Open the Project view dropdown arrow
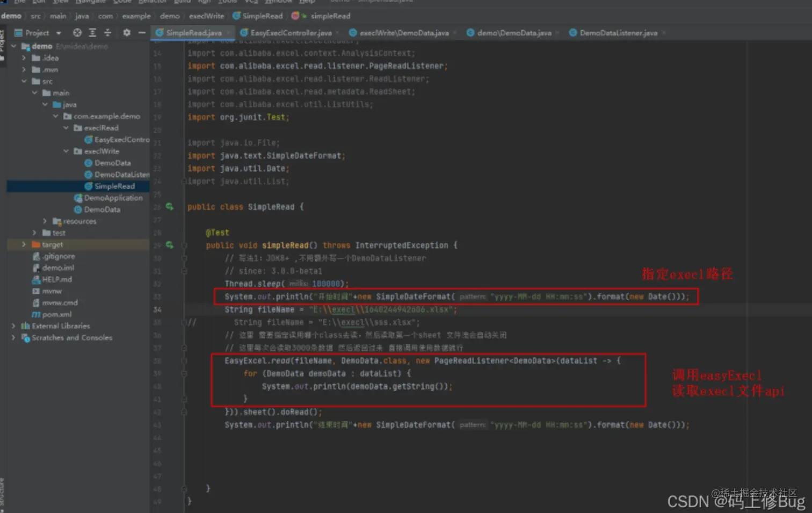This screenshot has width=812, height=513. pos(59,33)
